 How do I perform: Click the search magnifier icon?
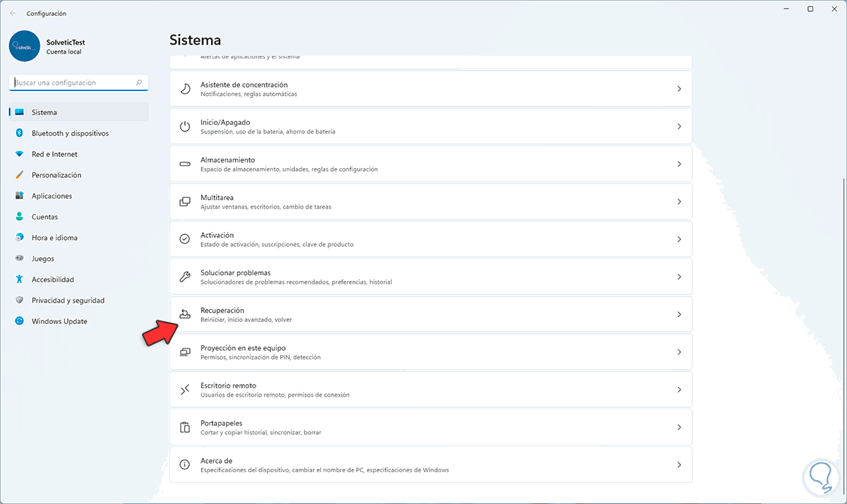click(x=139, y=83)
